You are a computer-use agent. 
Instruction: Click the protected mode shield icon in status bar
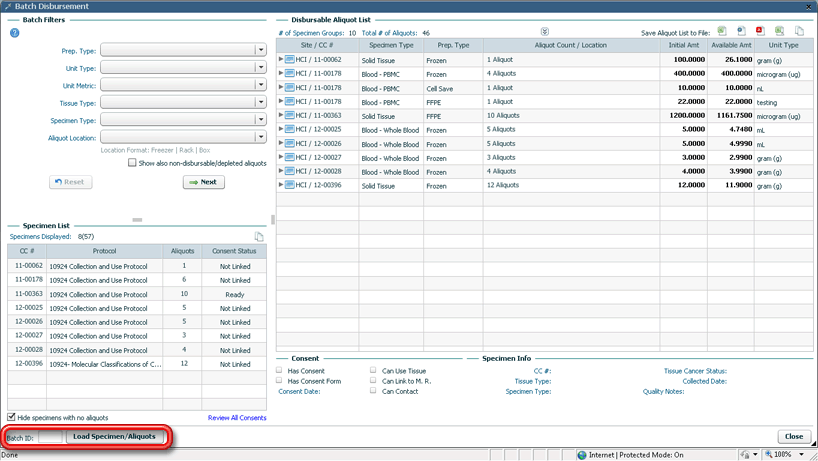point(745,455)
